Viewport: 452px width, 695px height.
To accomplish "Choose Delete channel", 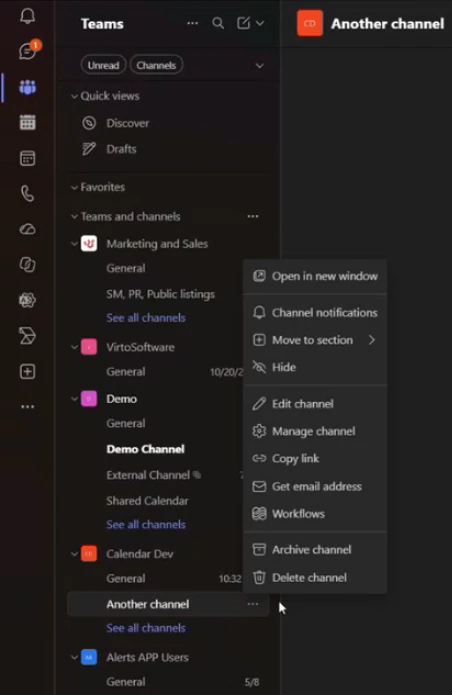I will (x=315, y=578).
